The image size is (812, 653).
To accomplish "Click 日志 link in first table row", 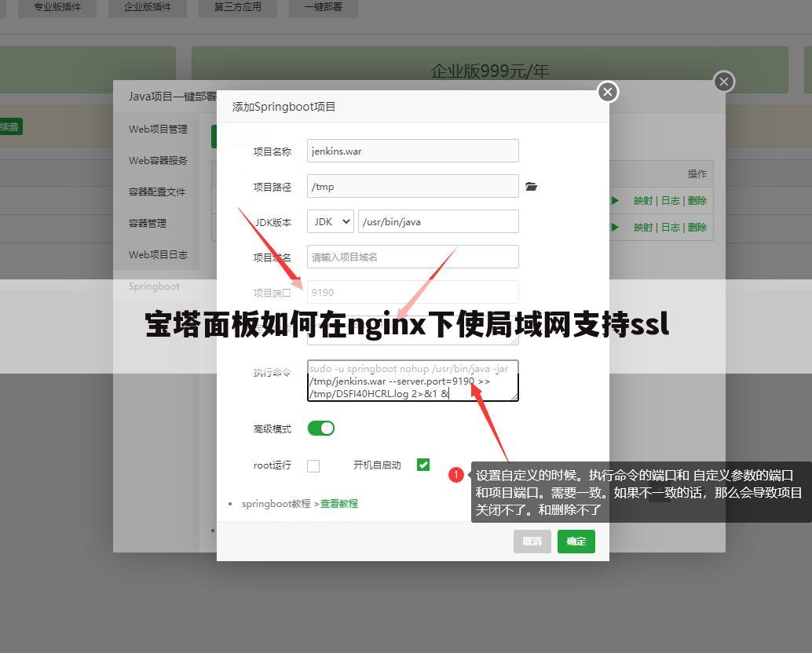I will (x=671, y=201).
